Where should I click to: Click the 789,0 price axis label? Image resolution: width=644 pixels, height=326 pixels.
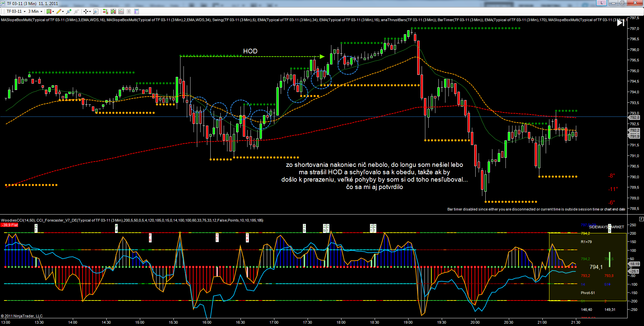[634, 198]
